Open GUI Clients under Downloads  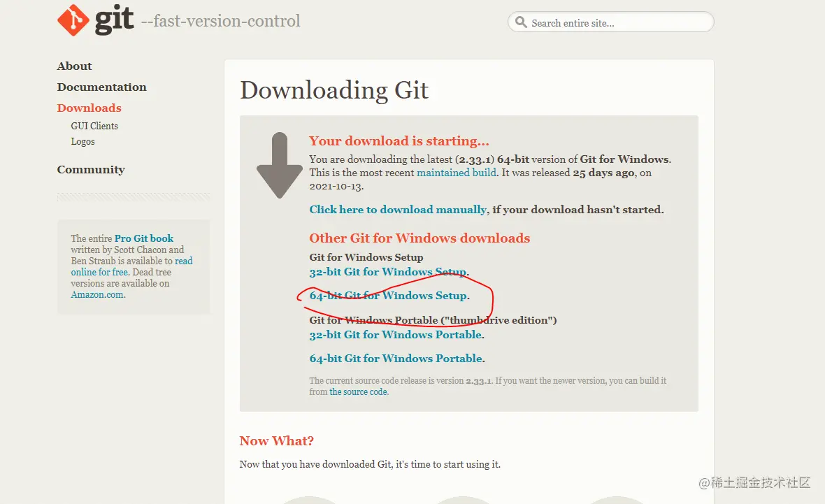[x=94, y=126]
